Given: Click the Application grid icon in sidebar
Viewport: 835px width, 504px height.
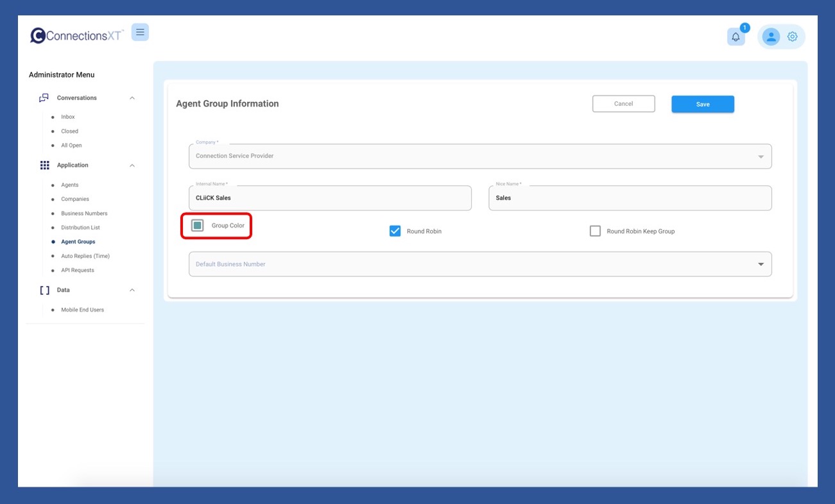Looking at the screenshot, I should 44,165.
